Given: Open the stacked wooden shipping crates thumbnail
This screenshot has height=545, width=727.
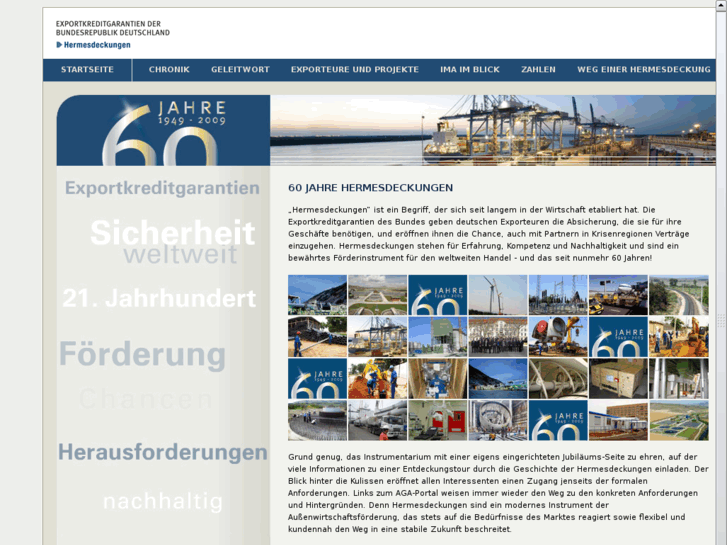Looking at the screenshot, I should [619, 378].
